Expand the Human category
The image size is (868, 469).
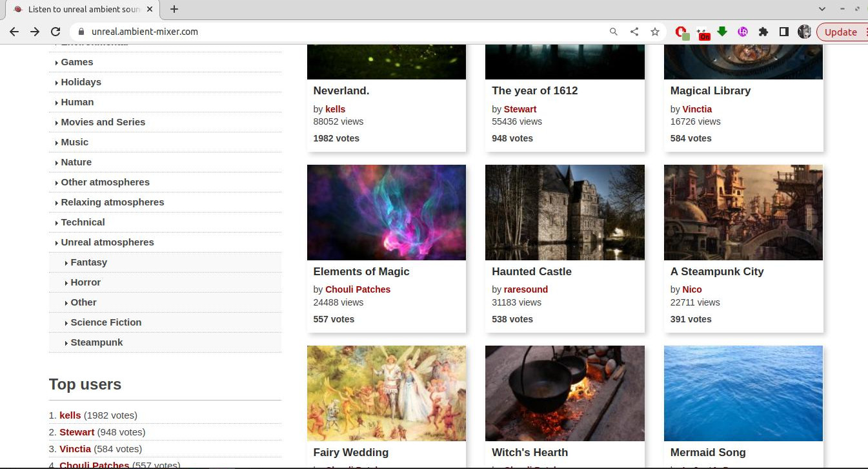[x=77, y=102]
